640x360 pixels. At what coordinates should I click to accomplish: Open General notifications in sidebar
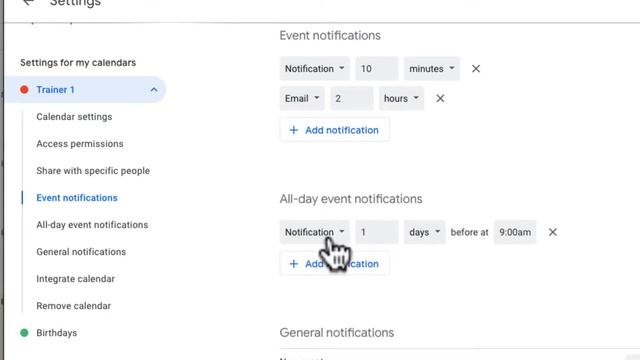[x=81, y=252]
